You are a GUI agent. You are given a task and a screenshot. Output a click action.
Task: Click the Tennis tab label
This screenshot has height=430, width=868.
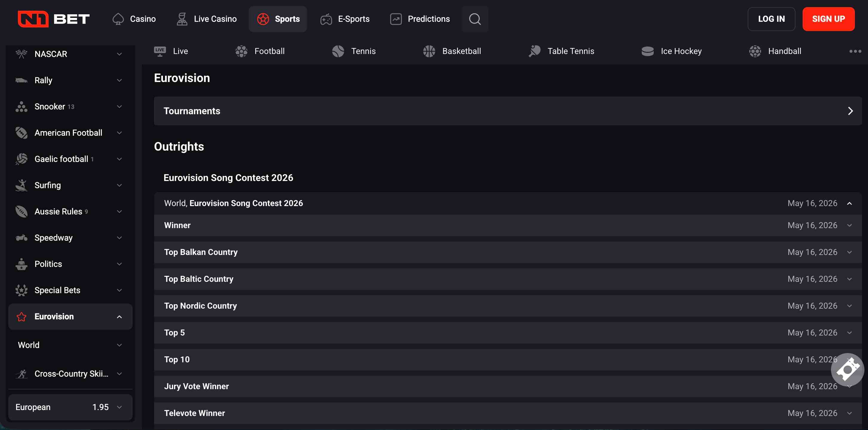(363, 51)
